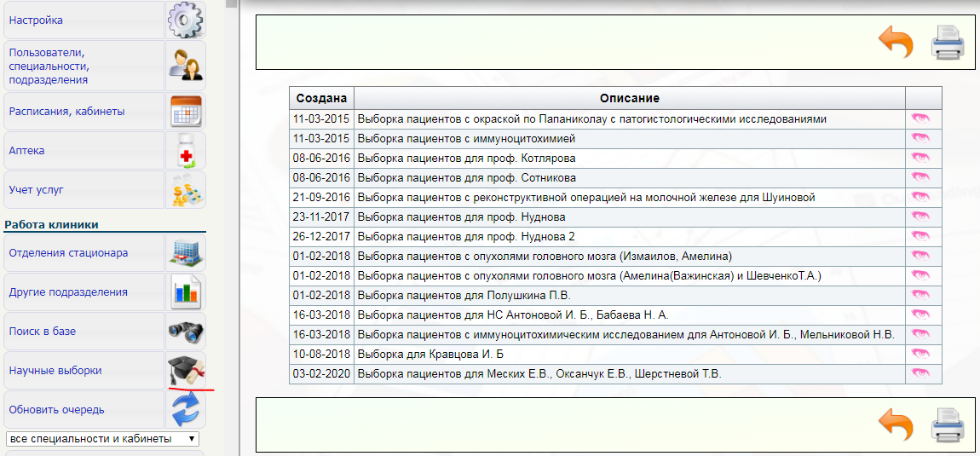This screenshot has height=456, width=980.
Task: Open the Аптека medicine bottle icon
Action: click(x=185, y=151)
